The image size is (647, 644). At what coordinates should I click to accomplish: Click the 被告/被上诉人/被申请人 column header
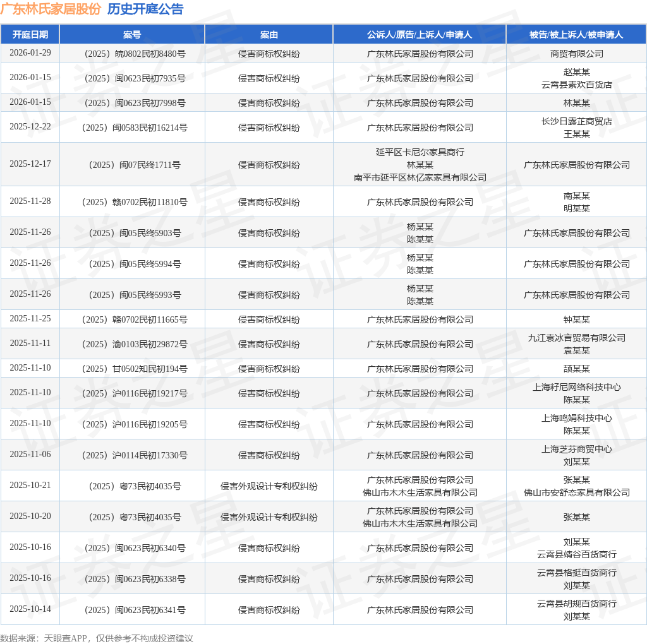pyautogui.click(x=576, y=35)
